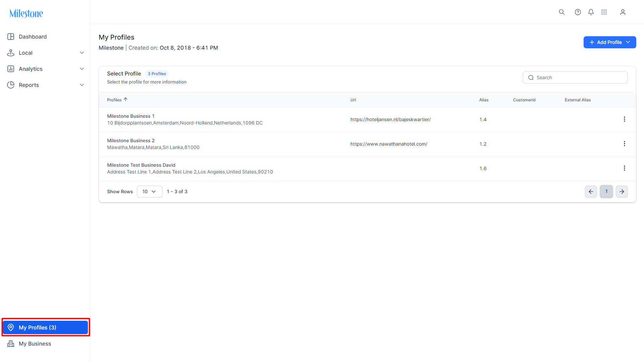Click alias value 1.2
Screen dimensions: 644x362
(x=483, y=144)
